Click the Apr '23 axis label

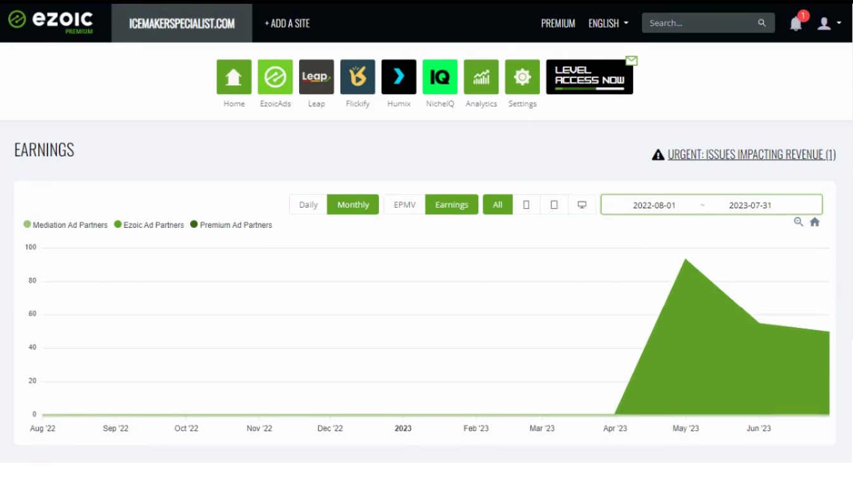(615, 429)
